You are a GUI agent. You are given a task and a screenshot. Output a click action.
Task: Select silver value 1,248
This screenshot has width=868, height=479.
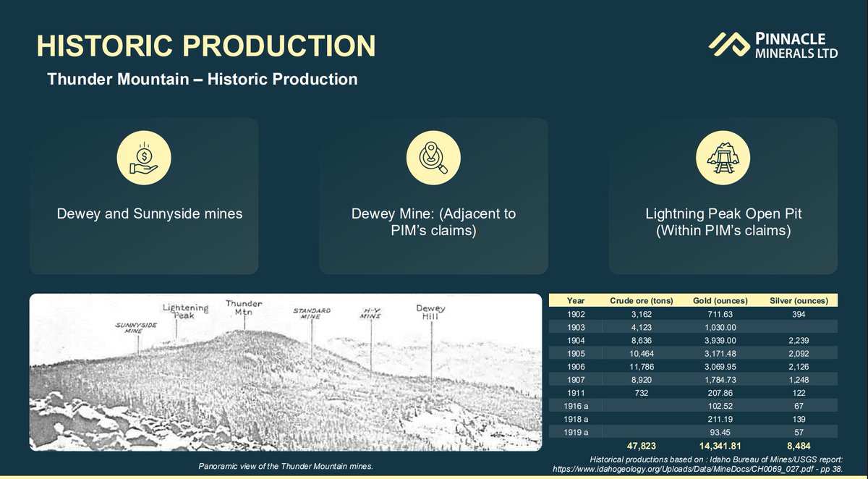[798, 379]
